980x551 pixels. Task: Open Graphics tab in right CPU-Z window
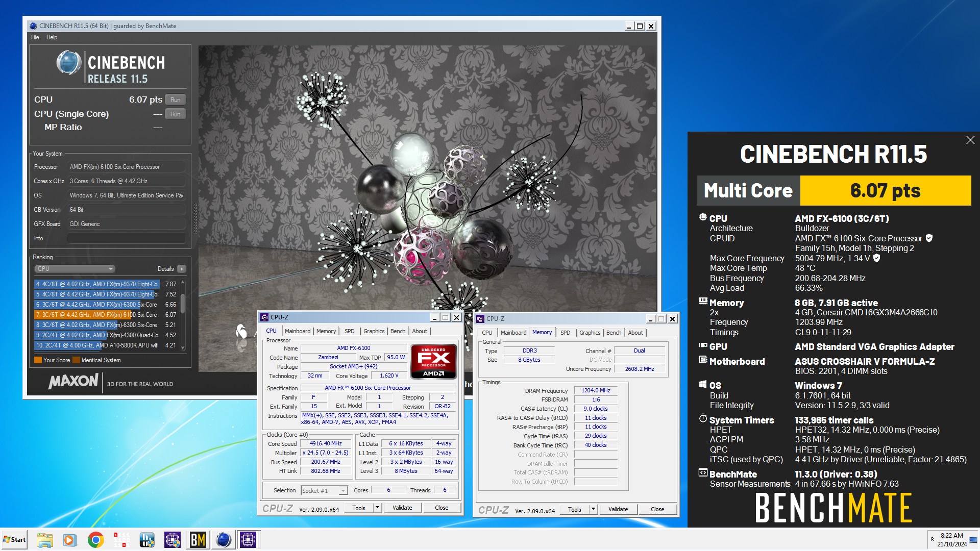click(x=590, y=333)
